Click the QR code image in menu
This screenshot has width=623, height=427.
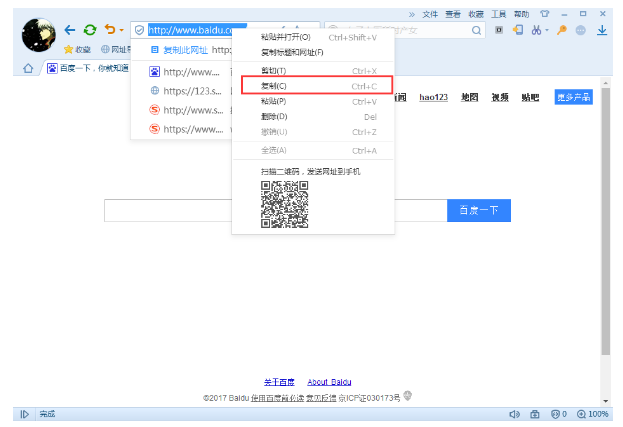(284, 205)
